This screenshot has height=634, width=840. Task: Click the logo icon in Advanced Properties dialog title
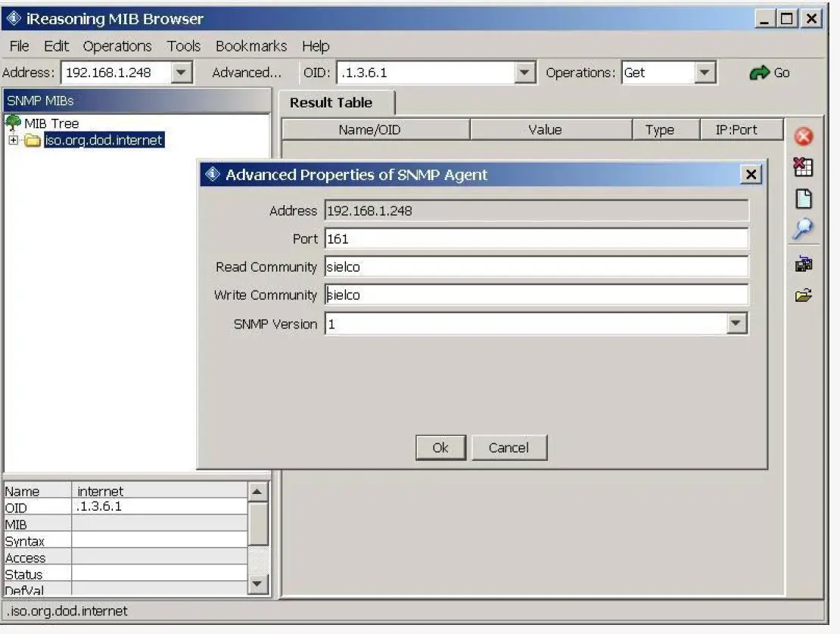point(213,174)
